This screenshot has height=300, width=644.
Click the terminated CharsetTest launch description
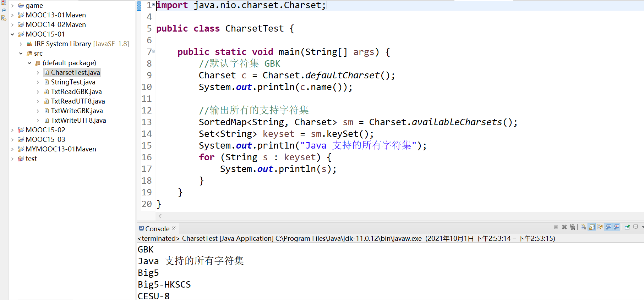(x=346, y=239)
